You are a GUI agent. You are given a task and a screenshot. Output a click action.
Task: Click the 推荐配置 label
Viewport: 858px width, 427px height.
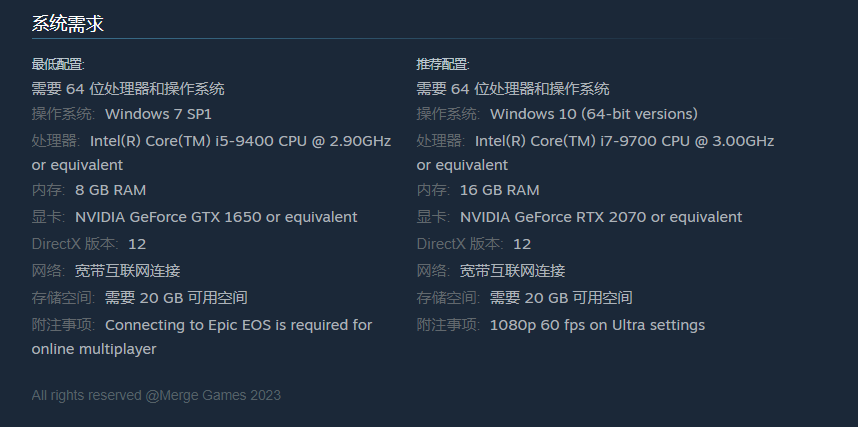point(443,64)
